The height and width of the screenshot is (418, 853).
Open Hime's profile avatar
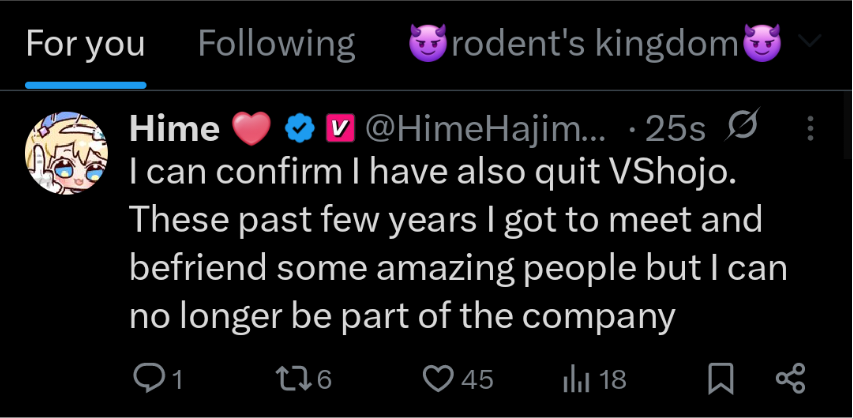tap(66, 150)
